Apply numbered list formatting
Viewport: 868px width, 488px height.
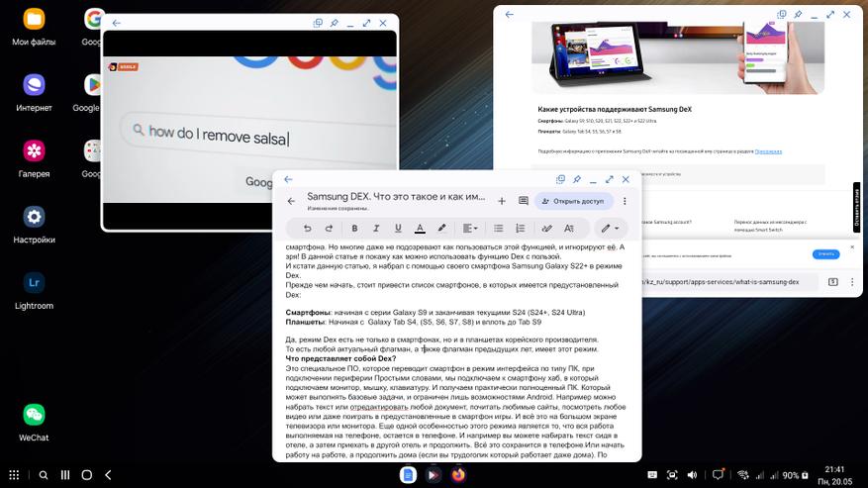[520, 229]
